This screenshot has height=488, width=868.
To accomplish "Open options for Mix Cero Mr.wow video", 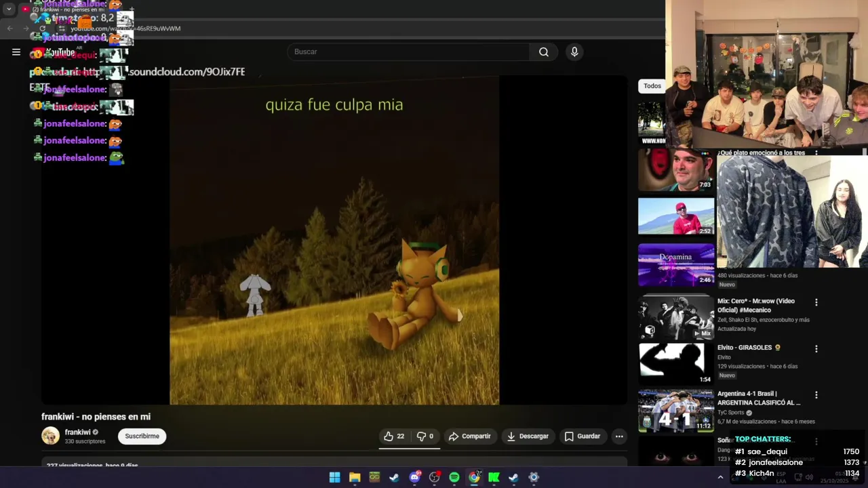I will 816,302.
